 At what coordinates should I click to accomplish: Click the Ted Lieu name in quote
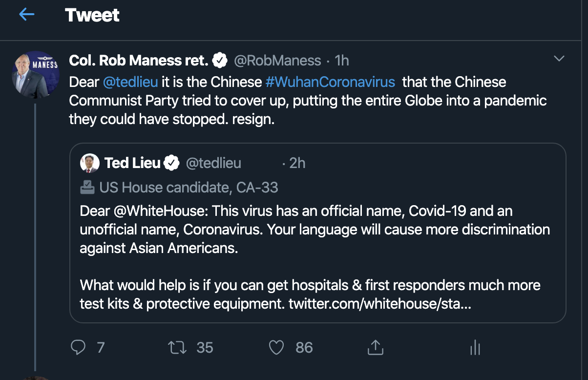point(132,163)
